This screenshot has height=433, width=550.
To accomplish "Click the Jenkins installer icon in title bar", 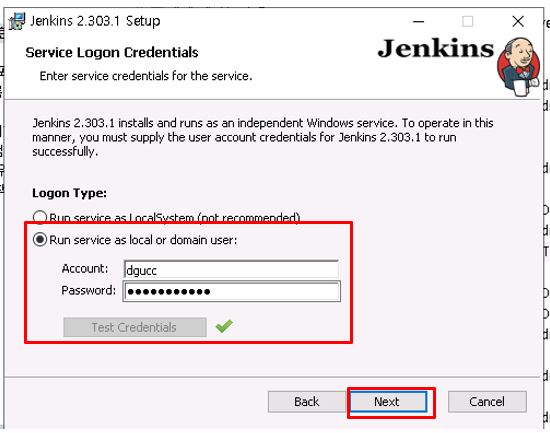I will 17,21.
